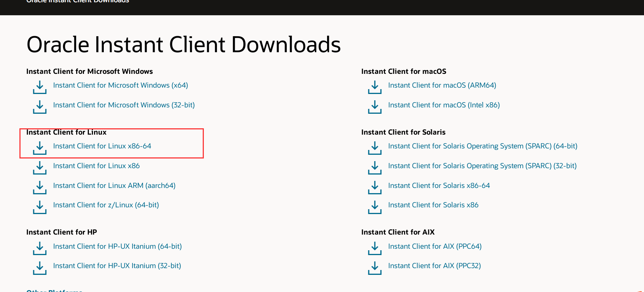Screen dimensions: 644x292
Task: Click download icon next to z/Linux (64-bit)
Action: pos(40,207)
